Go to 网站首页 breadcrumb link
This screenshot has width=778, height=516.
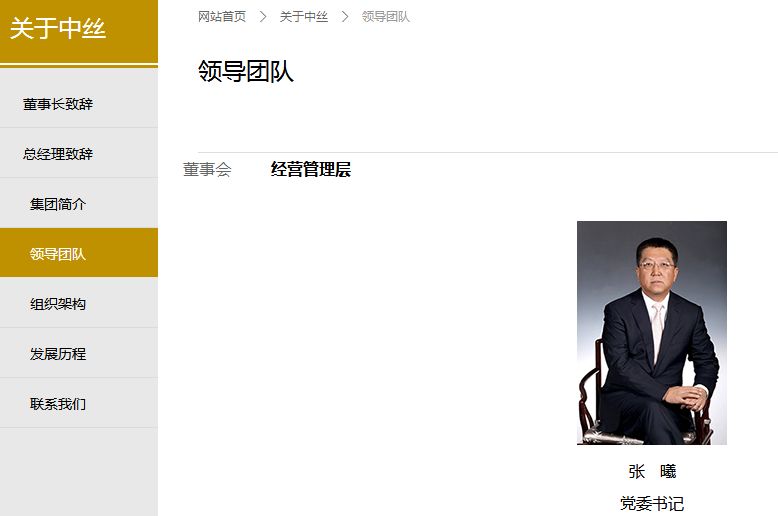click(222, 17)
